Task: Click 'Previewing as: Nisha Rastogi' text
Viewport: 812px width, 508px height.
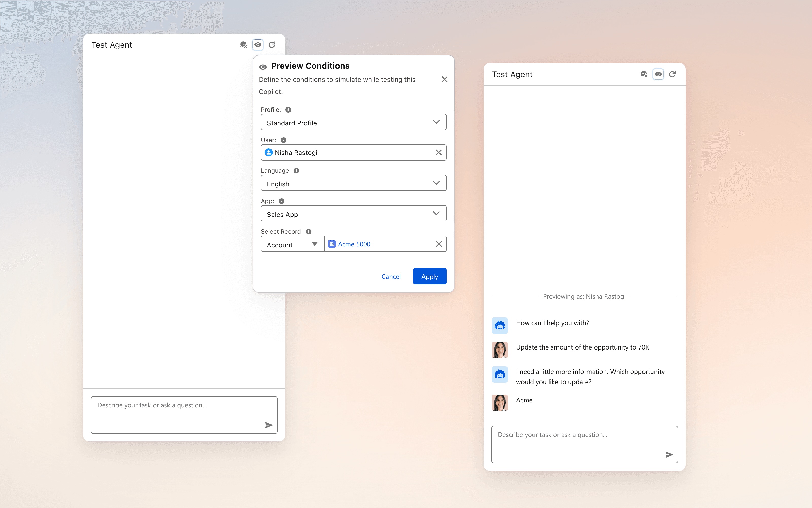Action: pos(584,296)
